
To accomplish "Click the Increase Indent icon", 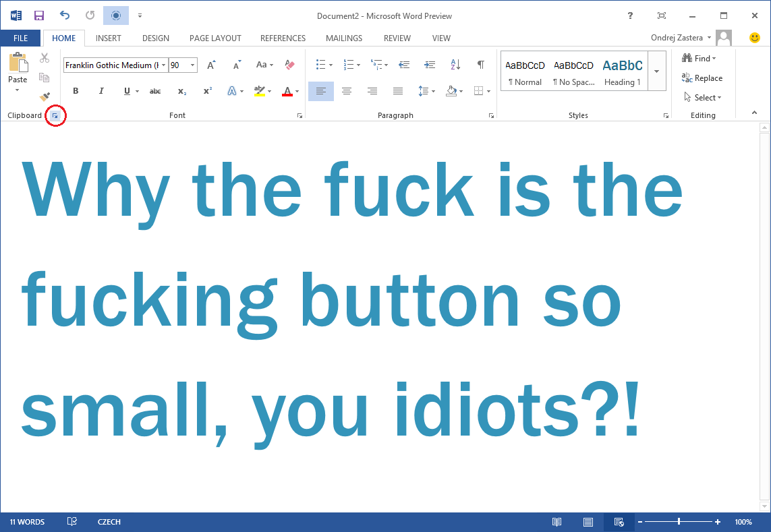I will [x=430, y=65].
